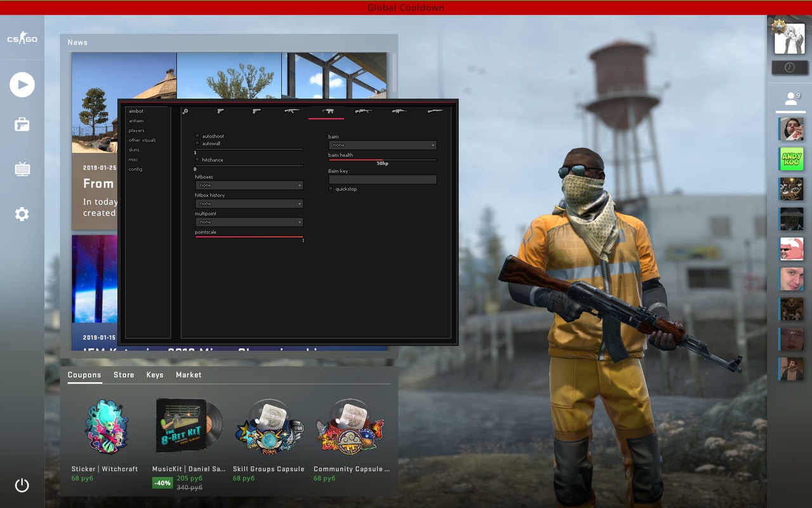Image resolution: width=812 pixels, height=508 pixels.
Task: Switch to the Coupons tab
Action: pyautogui.click(x=84, y=375)
